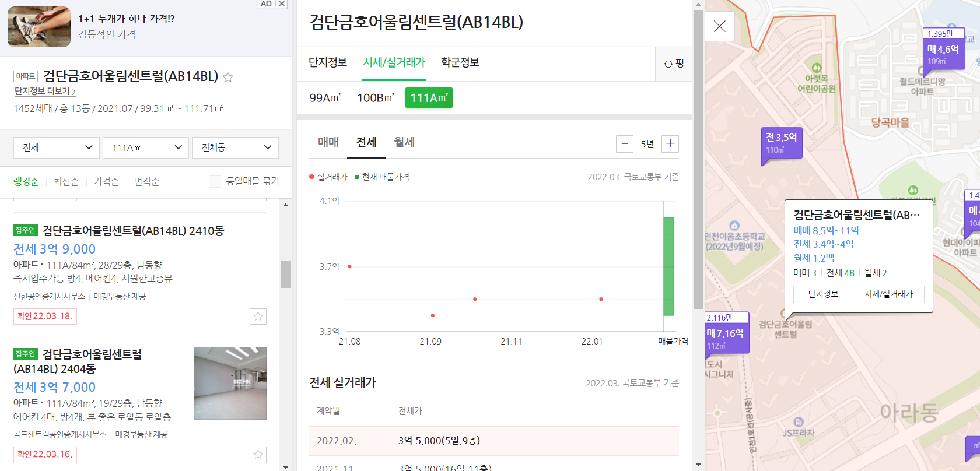Click the 아랫목 어린이공원 park icon on map

click(x=817, y=68)
